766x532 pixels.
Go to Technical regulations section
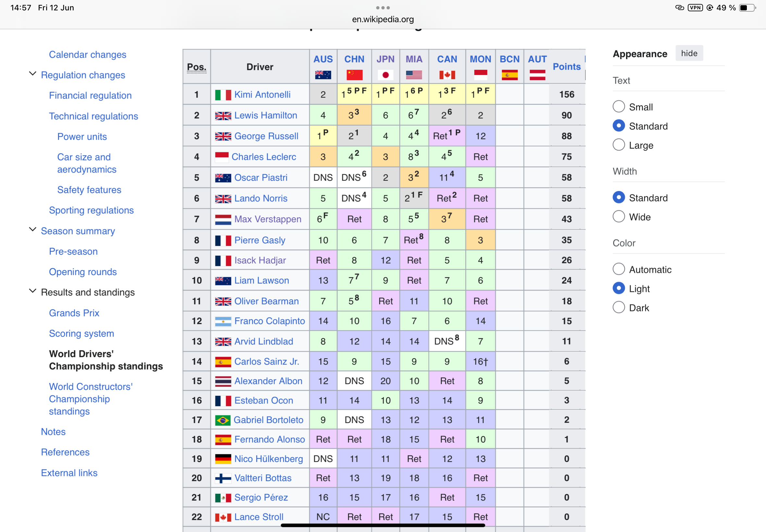pos(93,116)
